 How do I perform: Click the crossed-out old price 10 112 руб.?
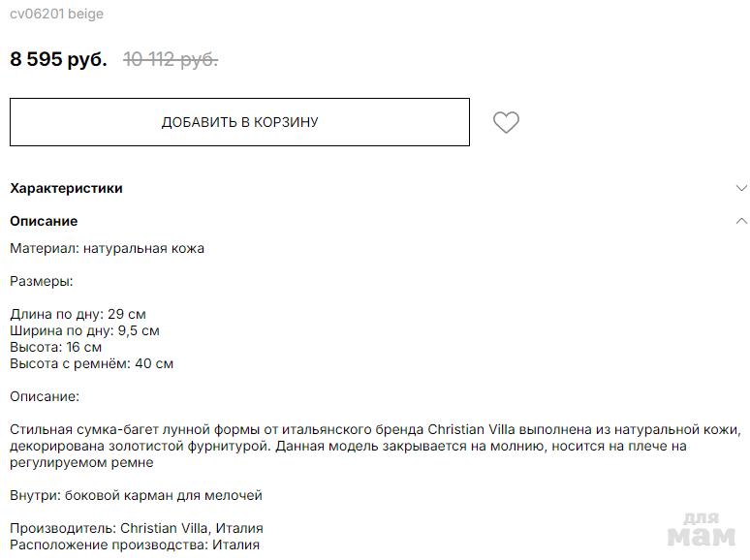click(171, 59)
